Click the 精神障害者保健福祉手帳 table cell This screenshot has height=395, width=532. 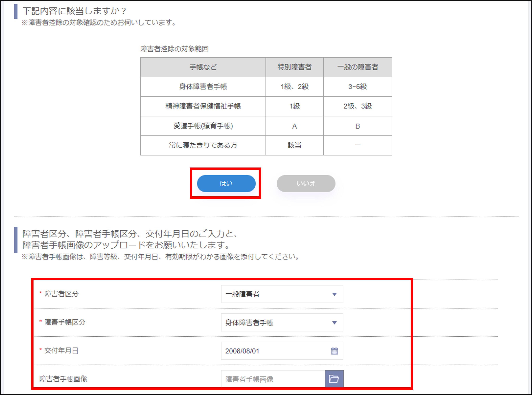click(x=203, y=106)
